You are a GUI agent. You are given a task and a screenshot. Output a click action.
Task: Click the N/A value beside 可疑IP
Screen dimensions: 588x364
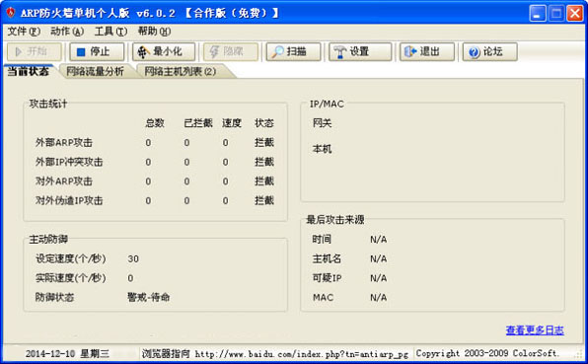click(x=379, y=278)
